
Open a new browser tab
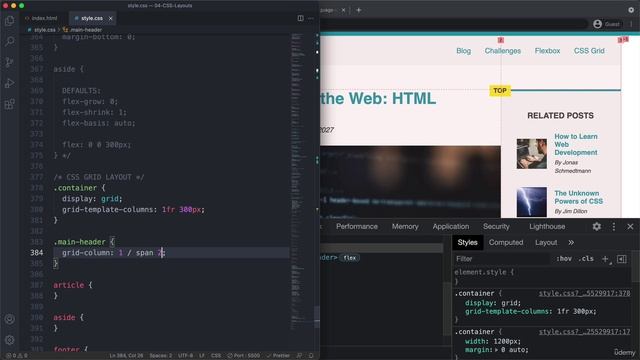[x=358, y=10]
